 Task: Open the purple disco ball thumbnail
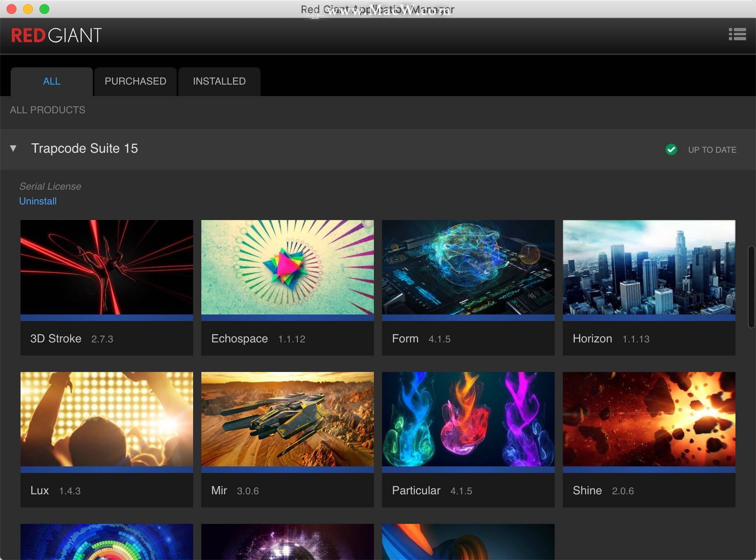(x=288, y=542)
